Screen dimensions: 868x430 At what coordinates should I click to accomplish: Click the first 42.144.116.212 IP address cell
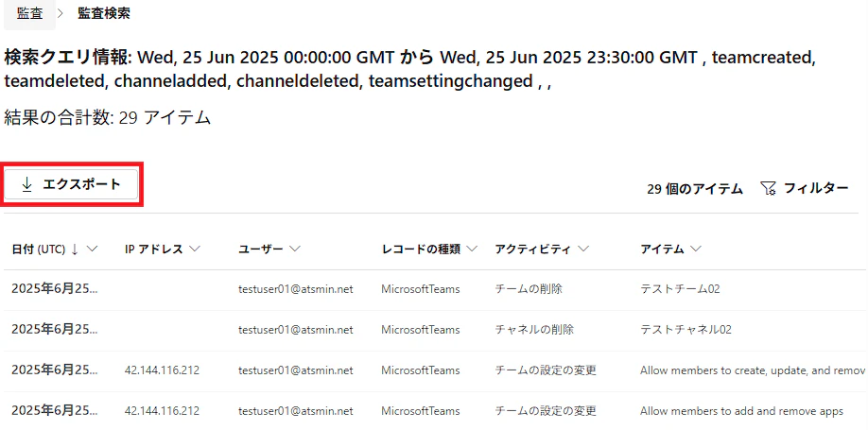(163, 370)
